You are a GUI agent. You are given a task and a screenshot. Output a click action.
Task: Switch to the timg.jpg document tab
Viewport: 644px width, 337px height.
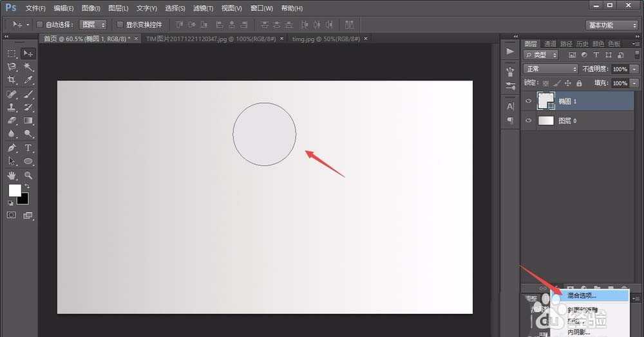(x=326, y=39)
